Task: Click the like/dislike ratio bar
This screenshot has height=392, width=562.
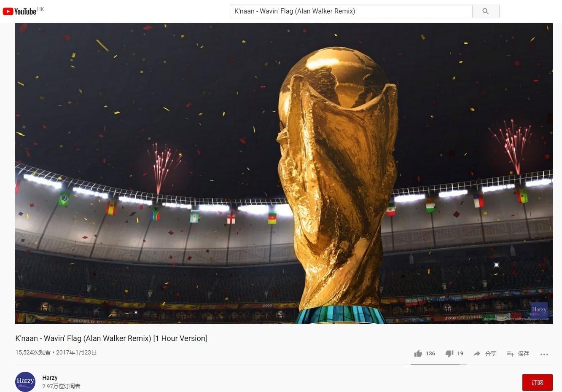Action: click(x=438, y=364)
